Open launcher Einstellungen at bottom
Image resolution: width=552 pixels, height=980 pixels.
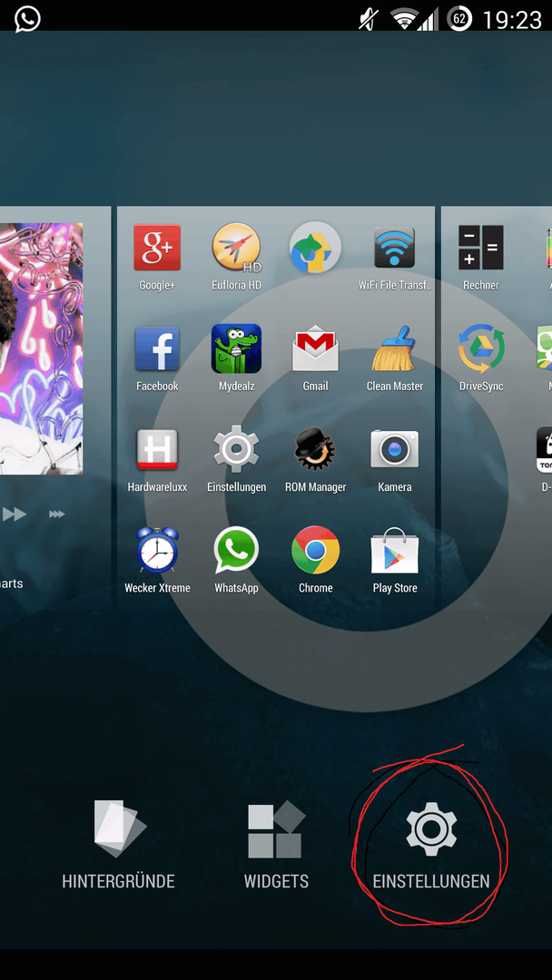coord(431,845)
